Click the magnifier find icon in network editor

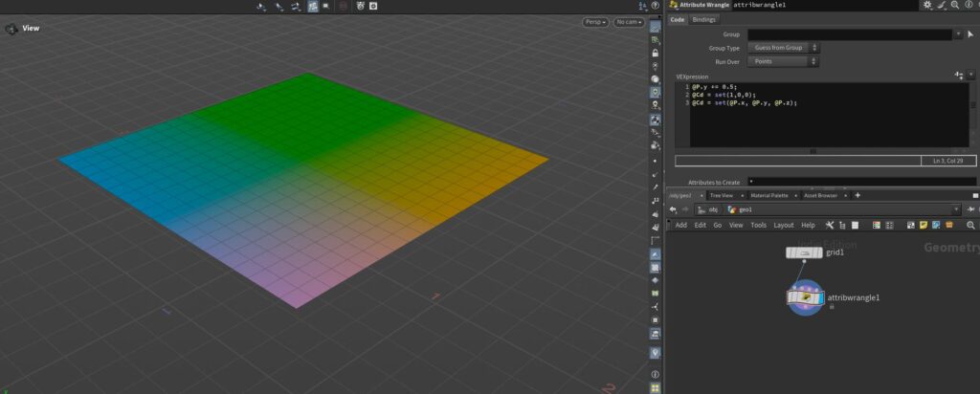[x=971, y=225]
